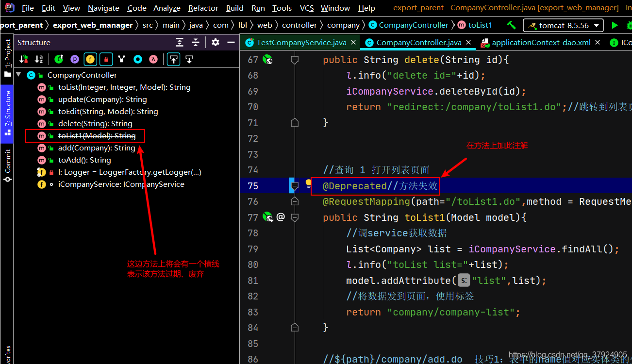Click the fold end marker on line 84
632x364 pixels.
pos(294,328)
